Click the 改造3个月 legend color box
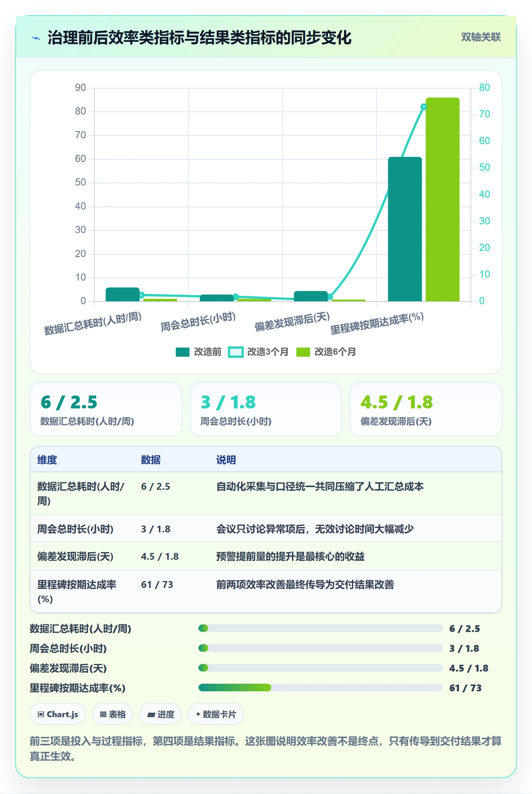The width and height of the screenshot is (532, 794). click(x=236, y=352)
